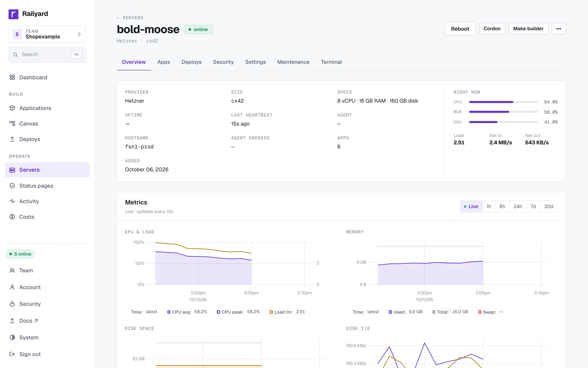
Task: Go back via the Servers breadcrumb
Action: point(130,18)
